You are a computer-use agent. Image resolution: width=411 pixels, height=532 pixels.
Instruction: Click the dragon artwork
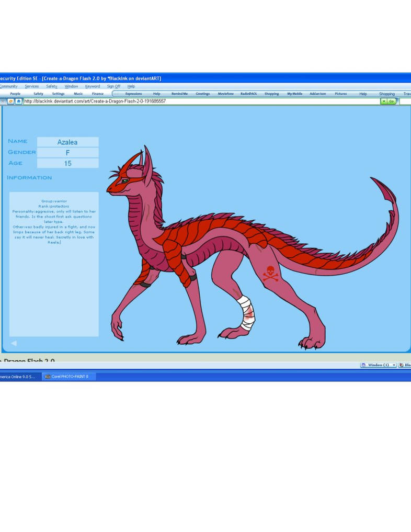coord(253,247)
